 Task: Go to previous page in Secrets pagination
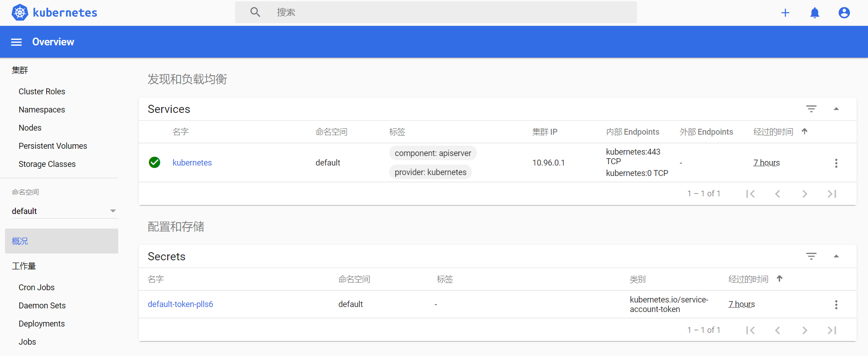tap(777, 330)
